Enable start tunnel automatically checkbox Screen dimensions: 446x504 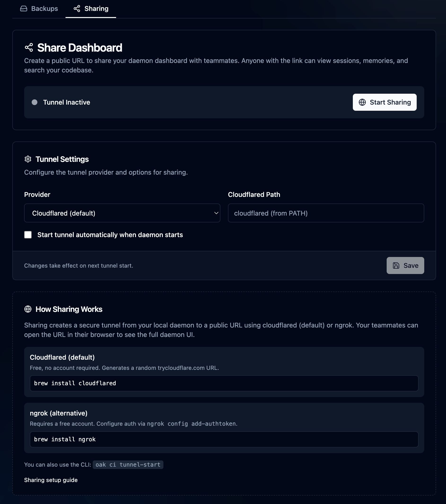coord(28,235)
